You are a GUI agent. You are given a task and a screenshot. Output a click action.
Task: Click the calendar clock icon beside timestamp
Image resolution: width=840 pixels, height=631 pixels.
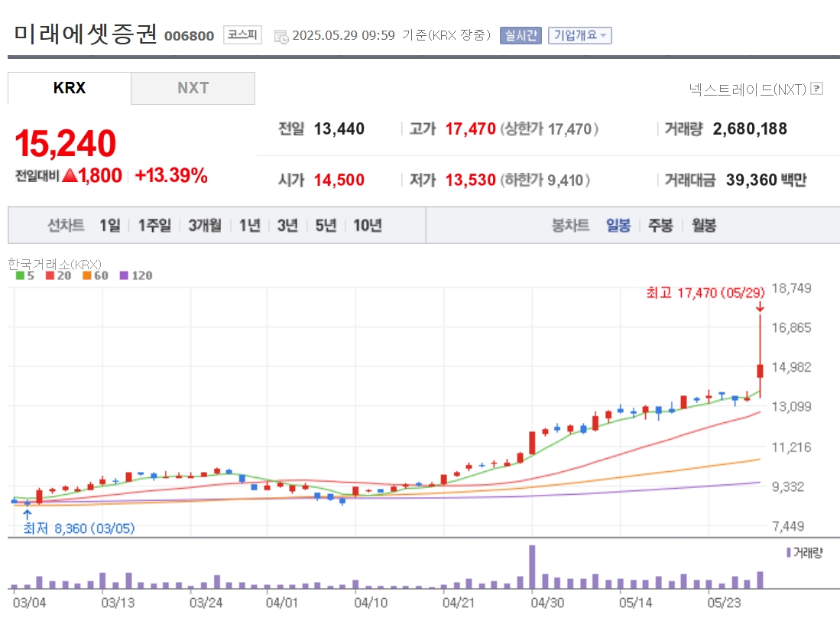click(x=281, y=37)
